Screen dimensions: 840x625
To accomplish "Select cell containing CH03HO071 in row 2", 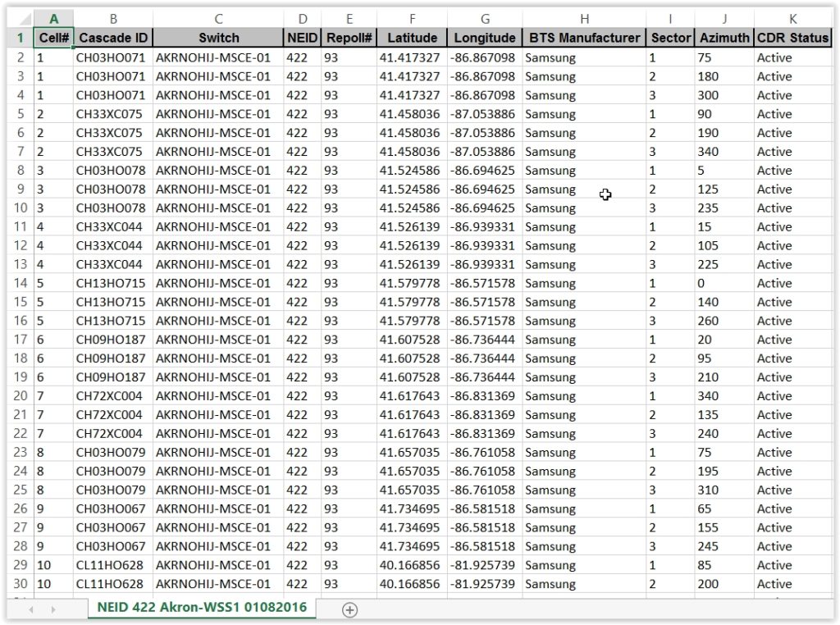I will click(x=113, y=57).
